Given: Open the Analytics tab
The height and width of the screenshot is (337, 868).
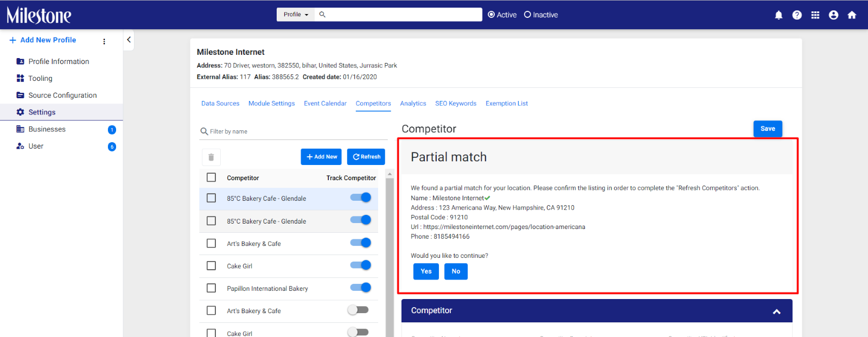Looking at the screenshot, I should point(413,104).
